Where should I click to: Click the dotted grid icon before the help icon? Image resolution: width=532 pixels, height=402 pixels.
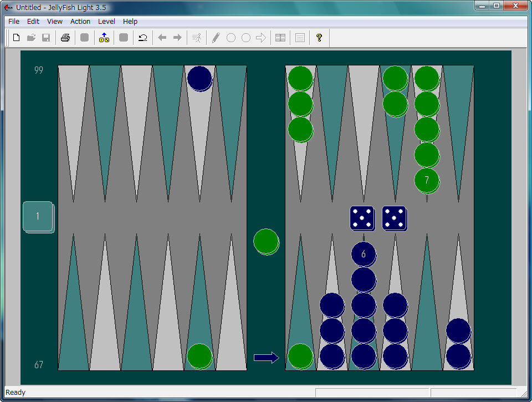click(300, 38)
